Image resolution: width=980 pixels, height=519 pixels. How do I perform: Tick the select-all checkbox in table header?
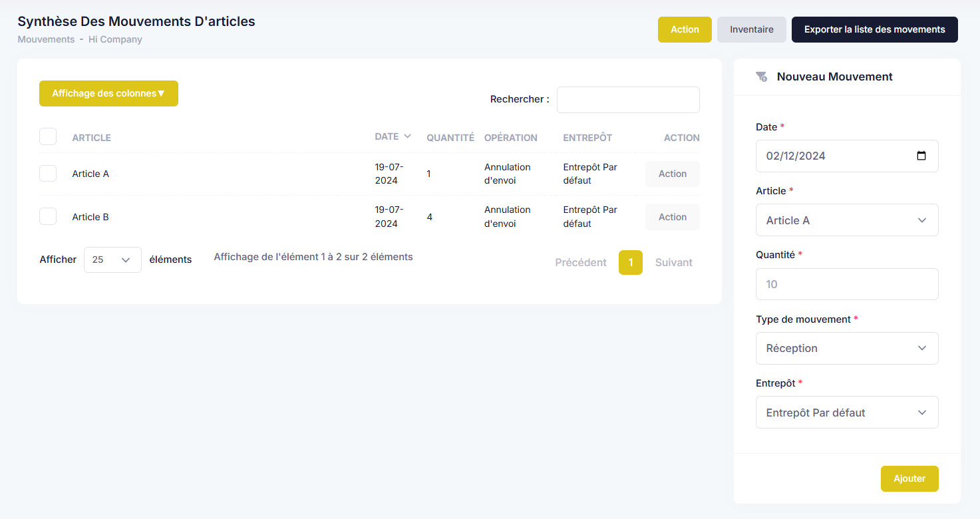pos(48,136)
